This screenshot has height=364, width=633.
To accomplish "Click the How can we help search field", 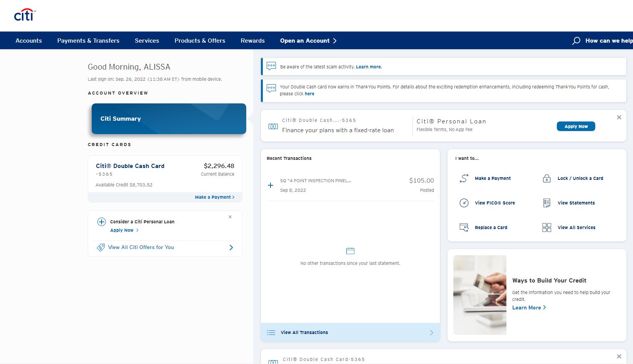I will click(609, 41).
